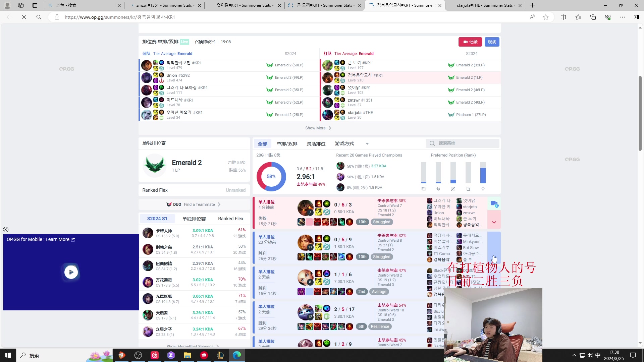This screenshot has height=362, width=644.
Task: Click the match replay camera icon
Action: [x=494, y=204]
